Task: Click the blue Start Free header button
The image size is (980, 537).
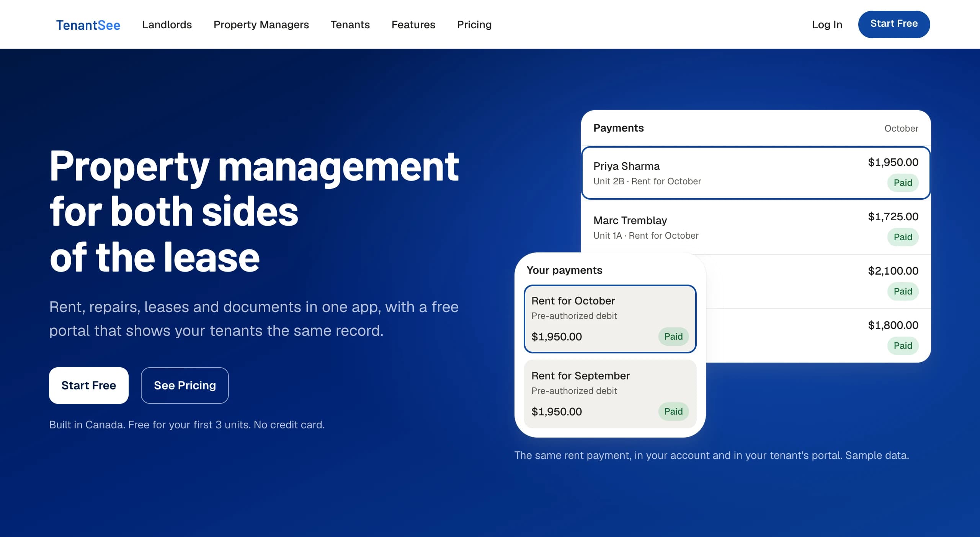Action: pyautogui.click(x=894, y=24)
